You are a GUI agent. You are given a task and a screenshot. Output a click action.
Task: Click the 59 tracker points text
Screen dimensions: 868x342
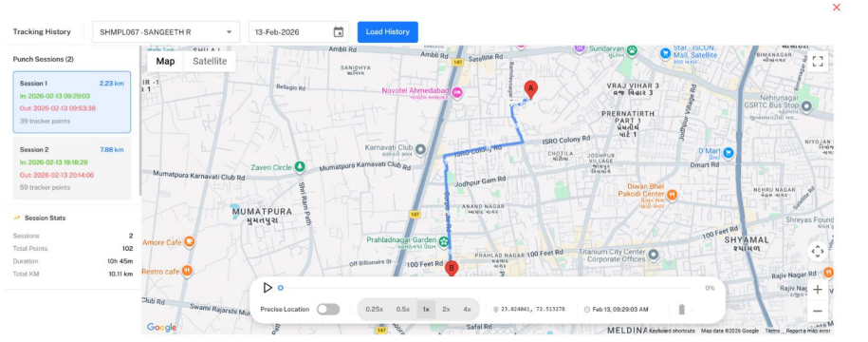45,187
